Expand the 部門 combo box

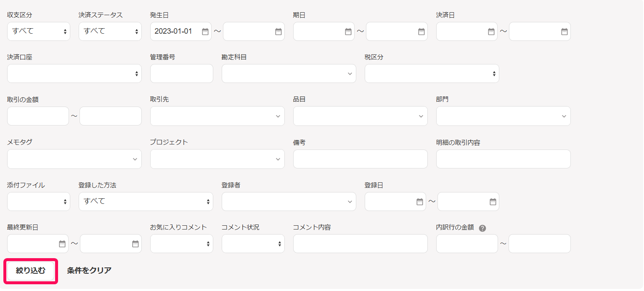pos(504,116)
